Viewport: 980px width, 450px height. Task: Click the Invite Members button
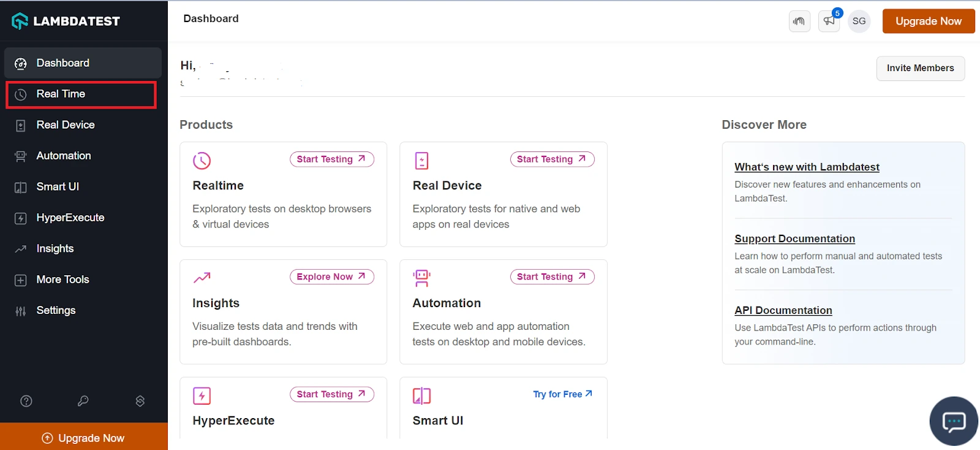pos(920,68)
